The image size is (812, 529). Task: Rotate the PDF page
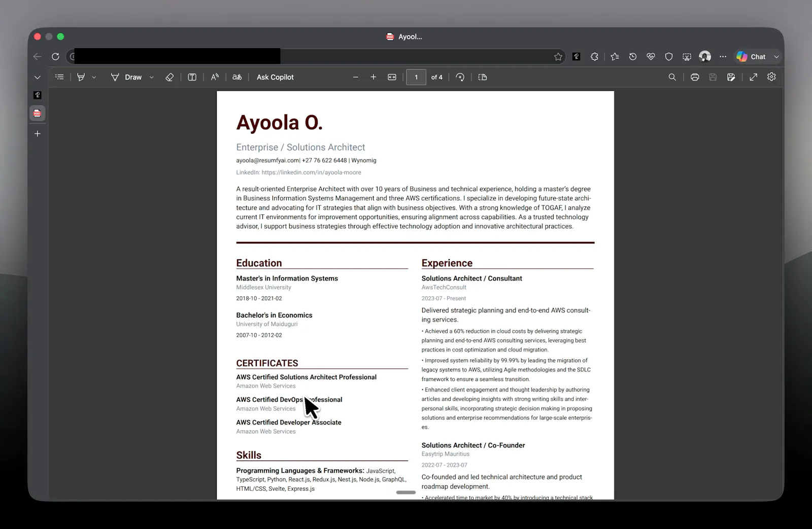pyautogui.click(x=460, y=77)
